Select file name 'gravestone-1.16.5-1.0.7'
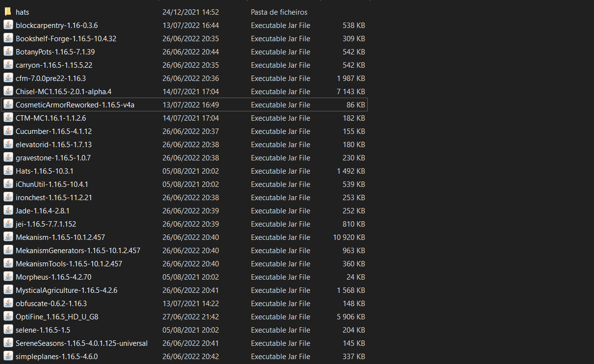Image resolution: width=594 pixels, height=364 pixels. pos(53,157)
